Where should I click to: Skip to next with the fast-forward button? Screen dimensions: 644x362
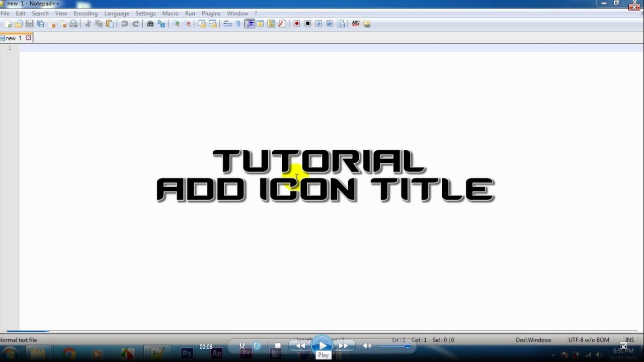344,346
